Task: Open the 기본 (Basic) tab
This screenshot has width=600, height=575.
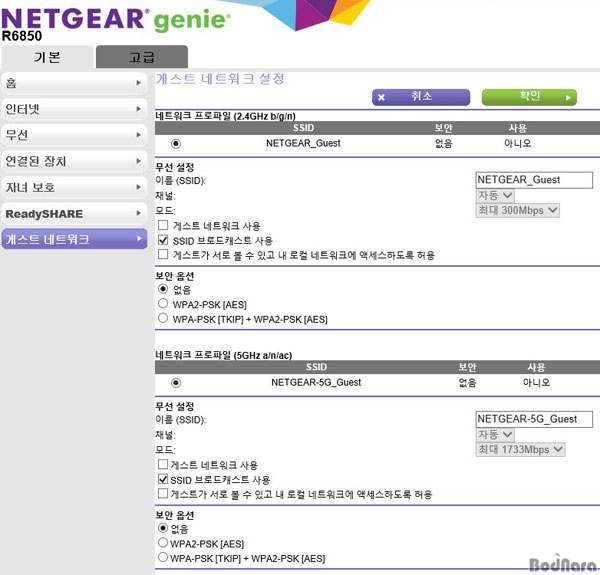Action: tap(47, 57)
